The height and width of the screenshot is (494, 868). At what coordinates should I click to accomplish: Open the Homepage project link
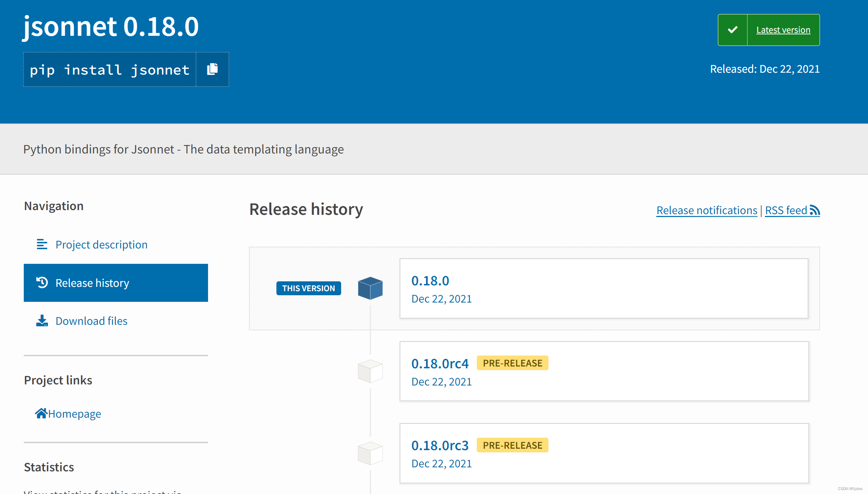74,414
